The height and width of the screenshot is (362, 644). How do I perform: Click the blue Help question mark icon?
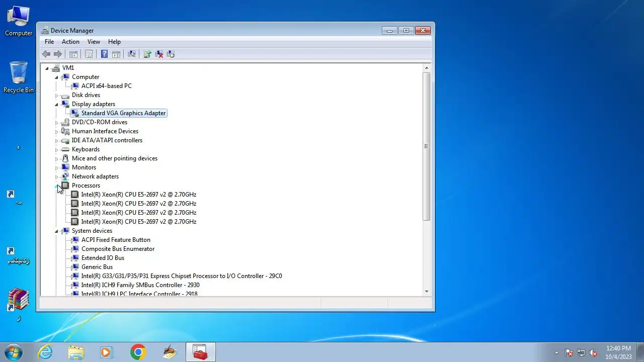[104, 54]
